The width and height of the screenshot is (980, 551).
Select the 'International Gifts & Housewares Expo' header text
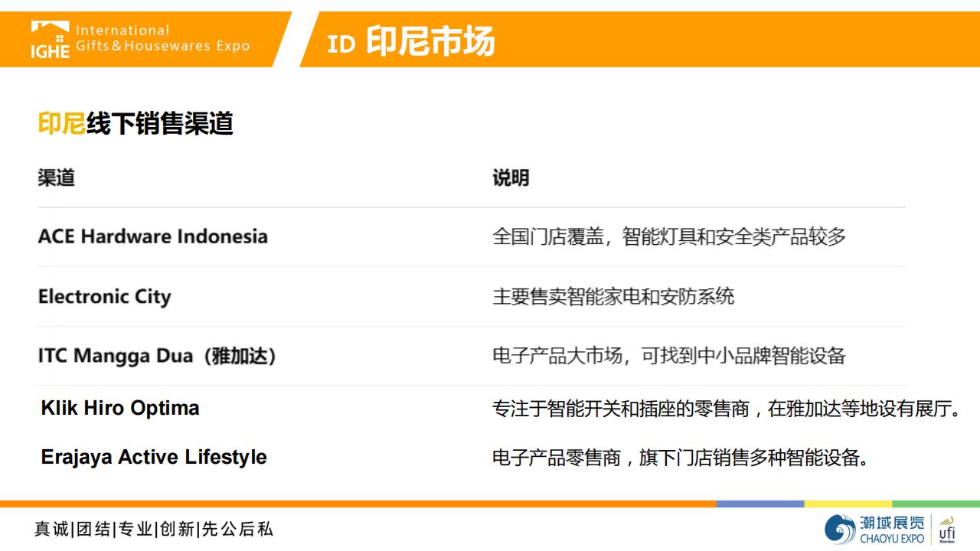pos(162,38)
